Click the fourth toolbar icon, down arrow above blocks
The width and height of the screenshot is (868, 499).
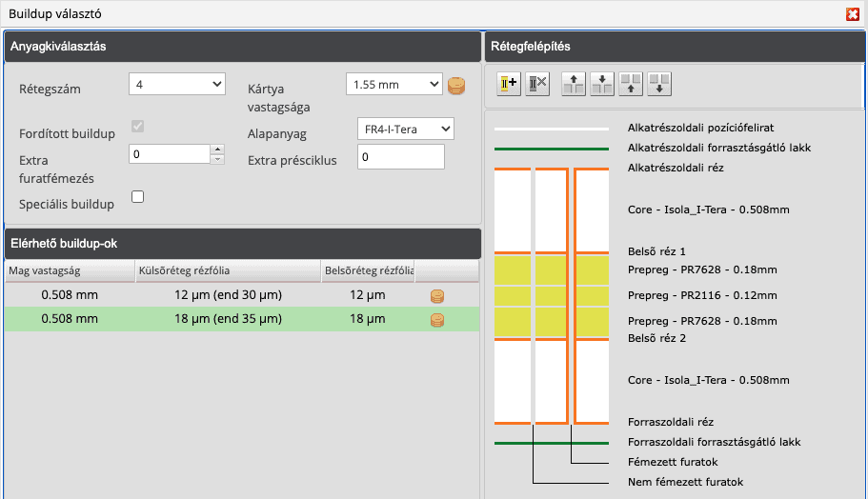click(x=601, y=84)
